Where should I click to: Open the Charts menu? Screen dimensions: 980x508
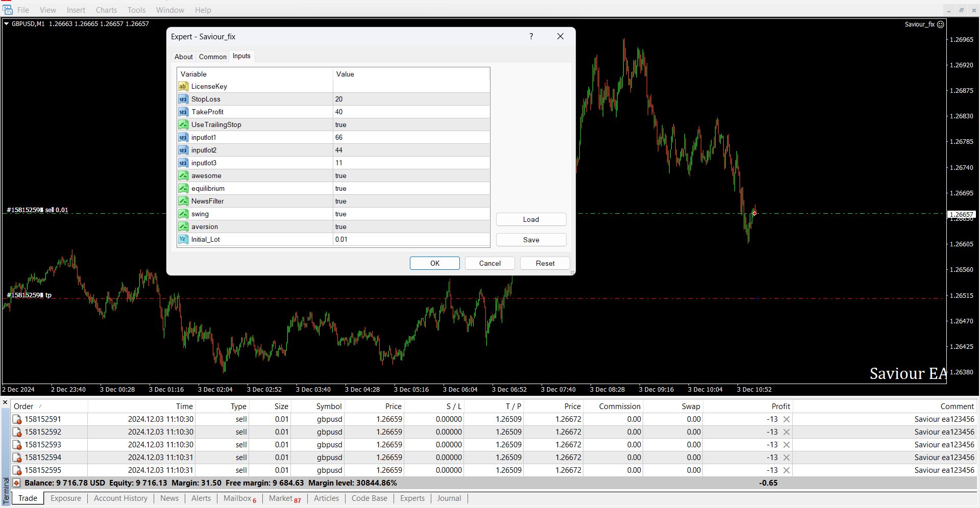(x=106, y=10)
